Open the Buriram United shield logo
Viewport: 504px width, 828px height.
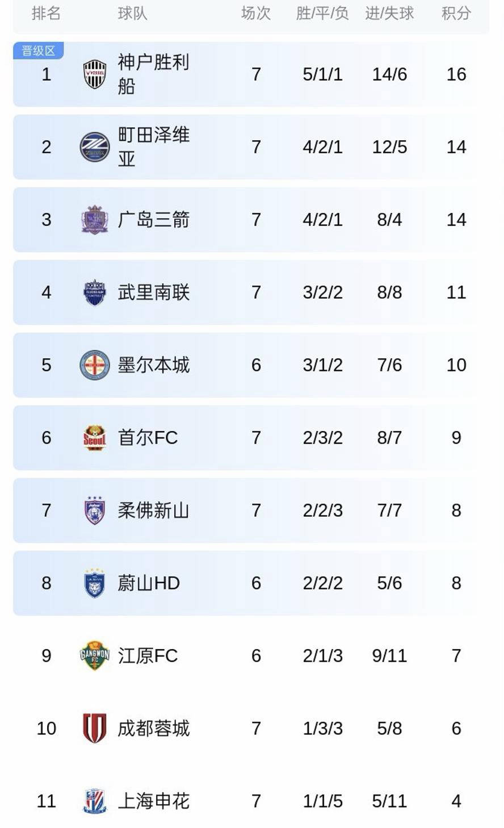[95, 292]
